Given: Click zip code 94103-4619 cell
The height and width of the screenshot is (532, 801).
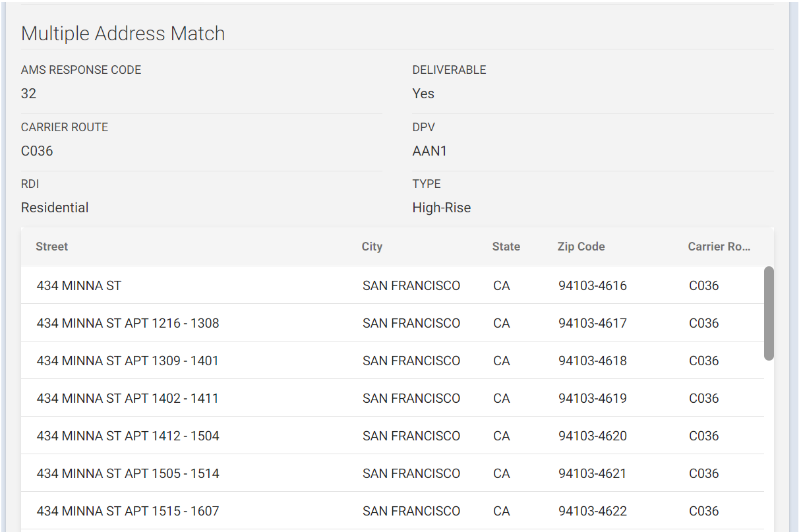Looking at the screenshot, I should click(592, 398).
